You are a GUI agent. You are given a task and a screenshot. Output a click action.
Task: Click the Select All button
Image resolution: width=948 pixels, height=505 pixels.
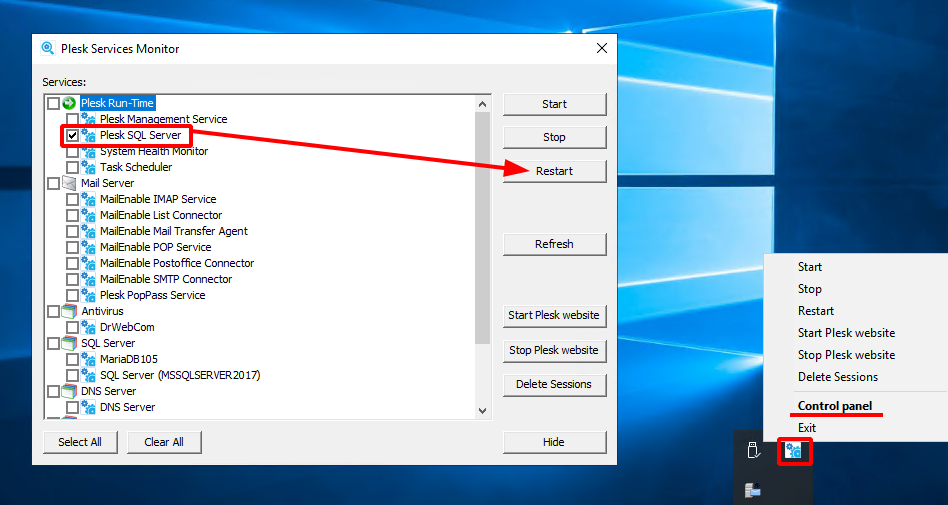pyautogui.click(x=80, y=442)
